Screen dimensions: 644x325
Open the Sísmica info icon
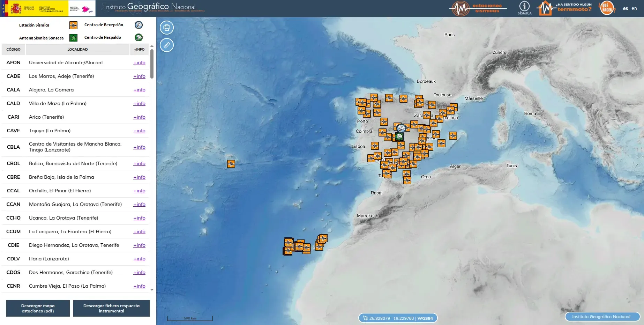[x=524, y=8]
